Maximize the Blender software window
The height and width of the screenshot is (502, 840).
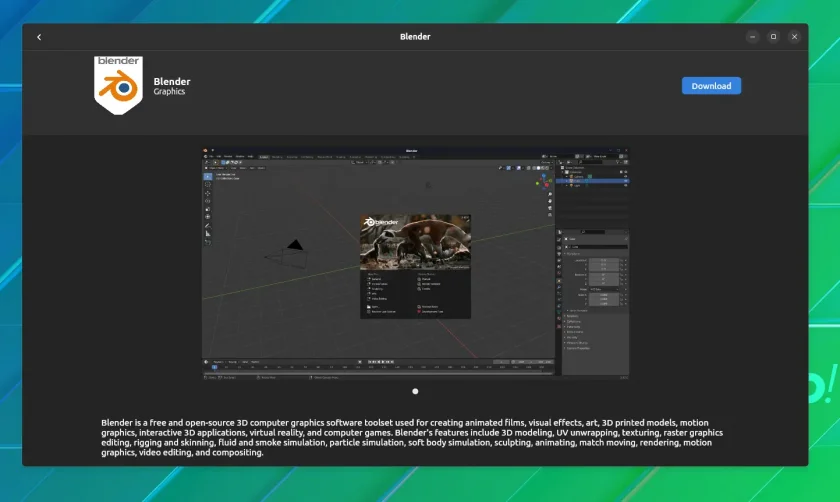tap(773, 37)
